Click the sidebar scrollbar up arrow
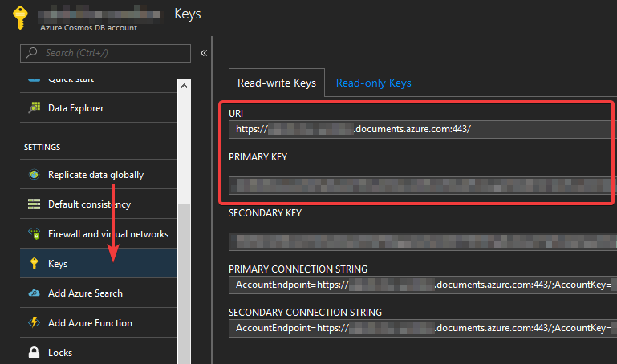This screenshot has width=617, height=364. coord(185,86)
